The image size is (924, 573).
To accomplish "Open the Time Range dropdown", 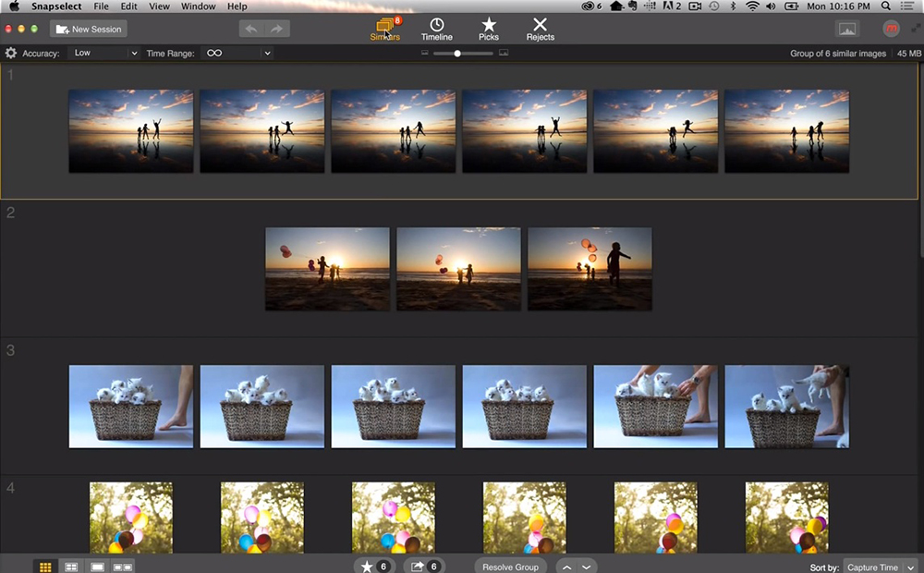I will (237, 54).
